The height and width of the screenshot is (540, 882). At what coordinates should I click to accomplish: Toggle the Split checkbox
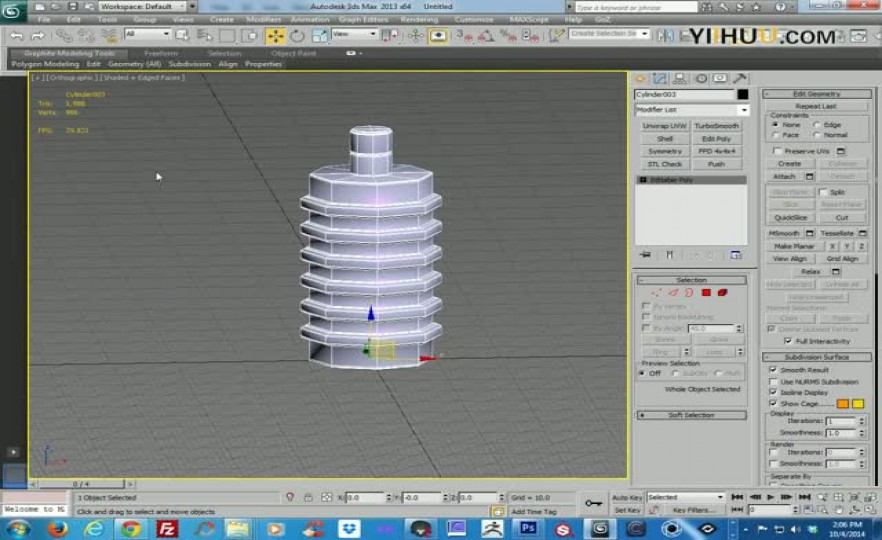pyautogui.click(x=823, y=192)
